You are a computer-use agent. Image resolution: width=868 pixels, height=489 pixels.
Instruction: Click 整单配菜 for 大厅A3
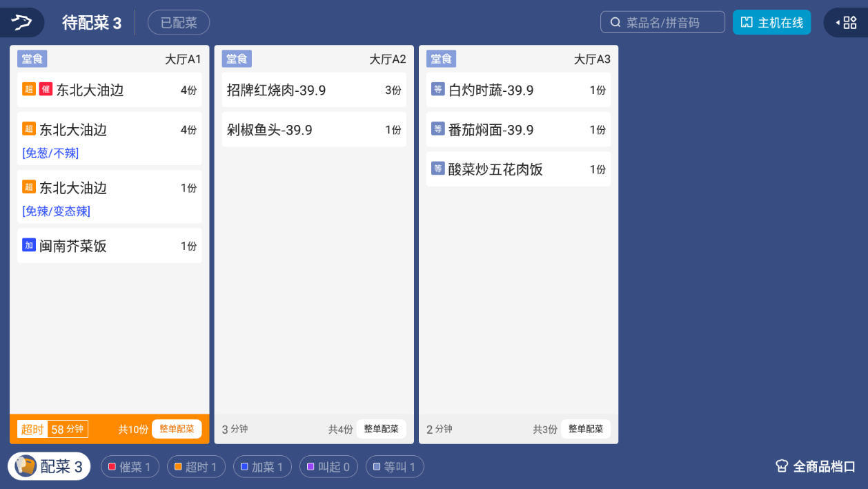pos(586,429)
